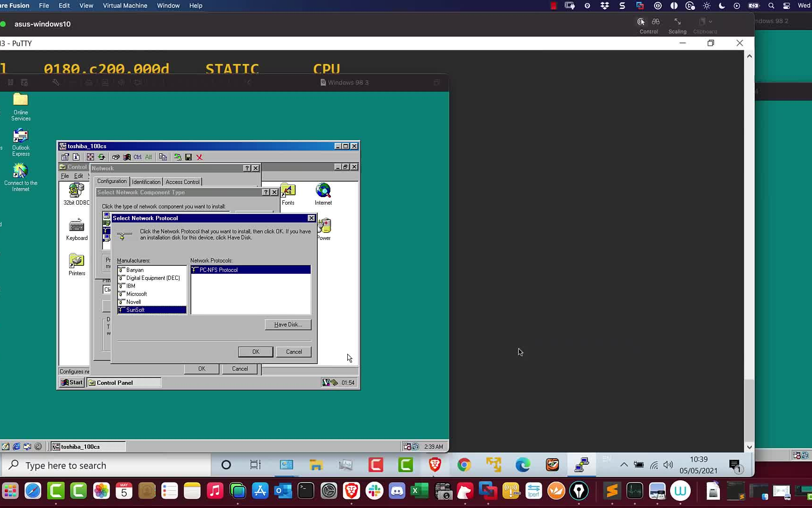Open the macOS Window menu

168,6
